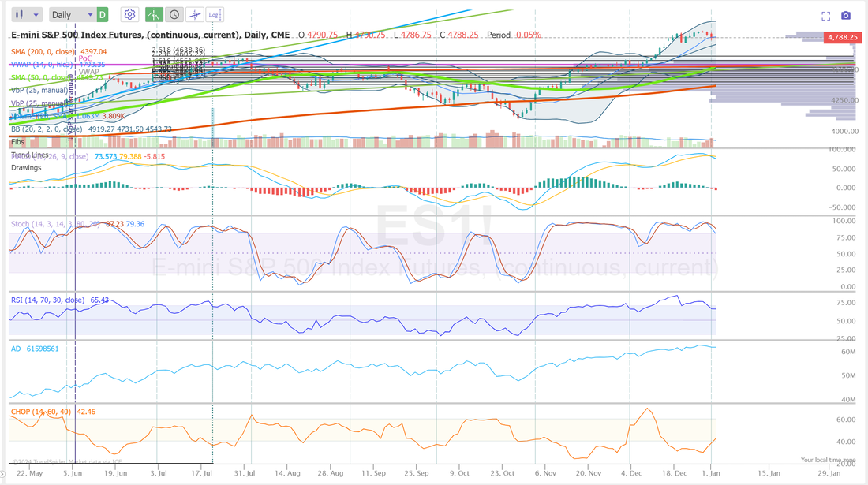868x485 pixels.
Task: Select the Volume (20, SMA) legend label
Action: [42, 116]
